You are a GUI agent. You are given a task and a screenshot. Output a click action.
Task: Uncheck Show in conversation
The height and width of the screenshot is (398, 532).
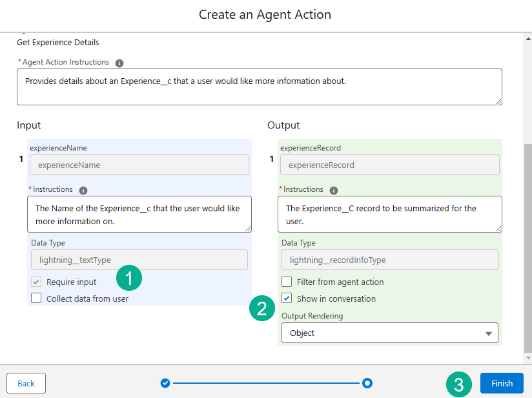click(x=287, y=298)
